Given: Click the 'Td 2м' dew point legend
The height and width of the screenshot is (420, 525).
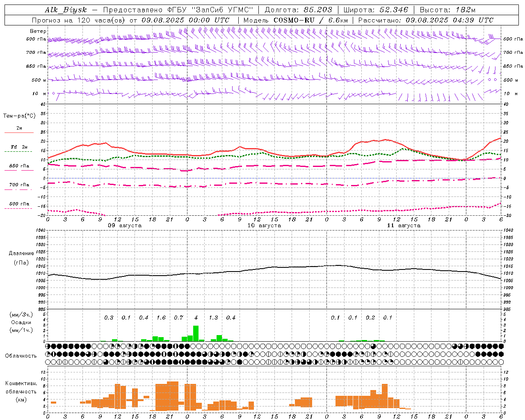Looking at the screenshot, I should 19,148.
